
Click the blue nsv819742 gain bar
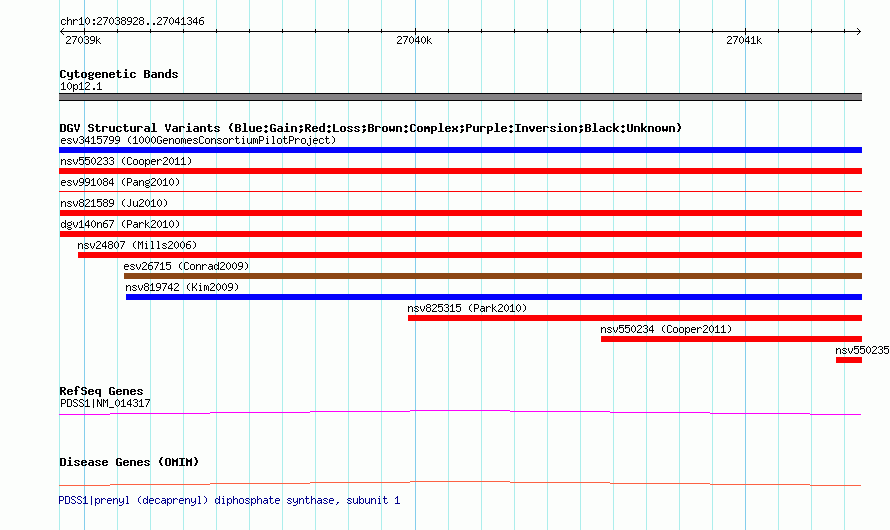(494, 297)
